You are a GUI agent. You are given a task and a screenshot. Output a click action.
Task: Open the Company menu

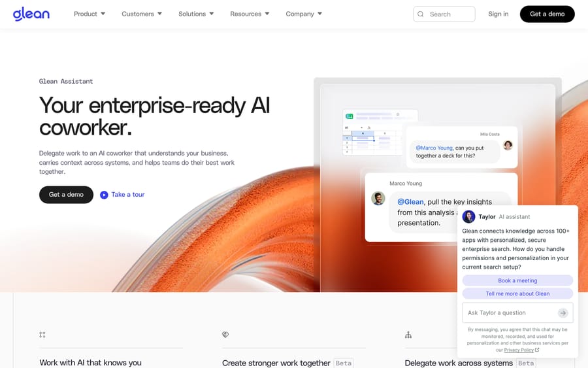pyautogui.click(x=304, y=14)
